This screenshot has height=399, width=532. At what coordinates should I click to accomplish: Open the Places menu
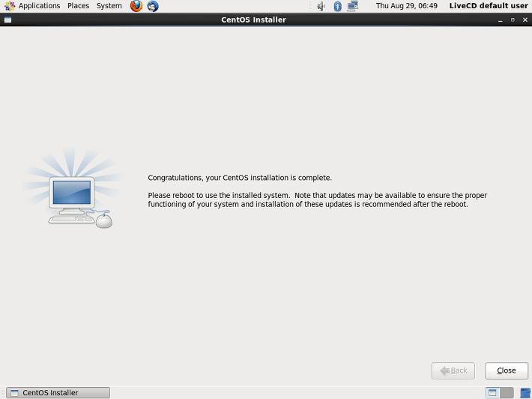(x=79, y=6)
